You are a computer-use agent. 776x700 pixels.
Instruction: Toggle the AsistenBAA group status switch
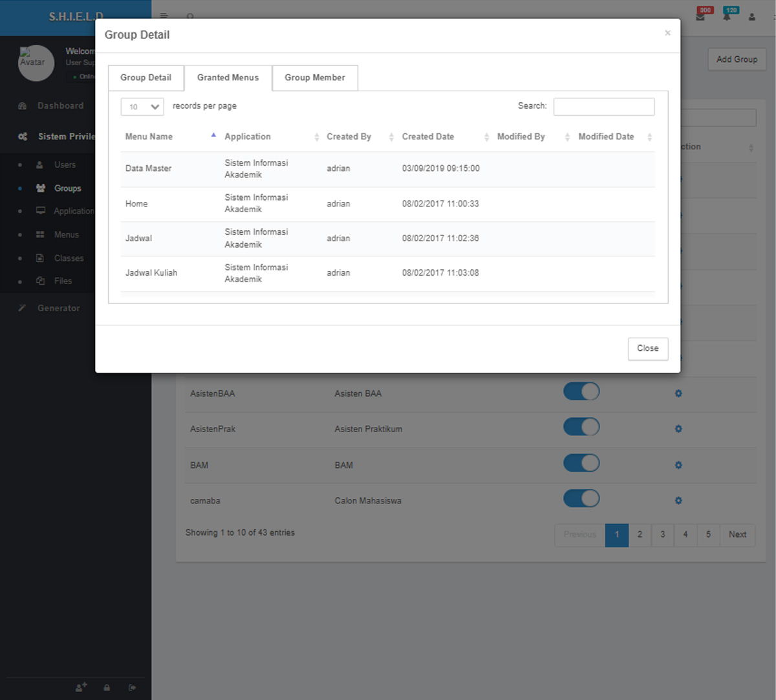pyautogui.click(x=581, y=391)
